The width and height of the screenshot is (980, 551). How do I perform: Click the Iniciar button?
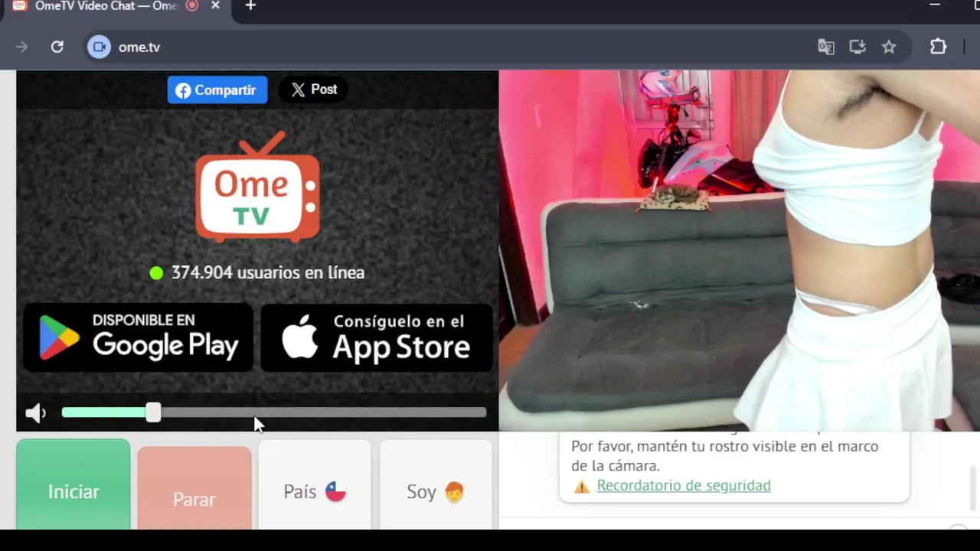tap(73, 484)
